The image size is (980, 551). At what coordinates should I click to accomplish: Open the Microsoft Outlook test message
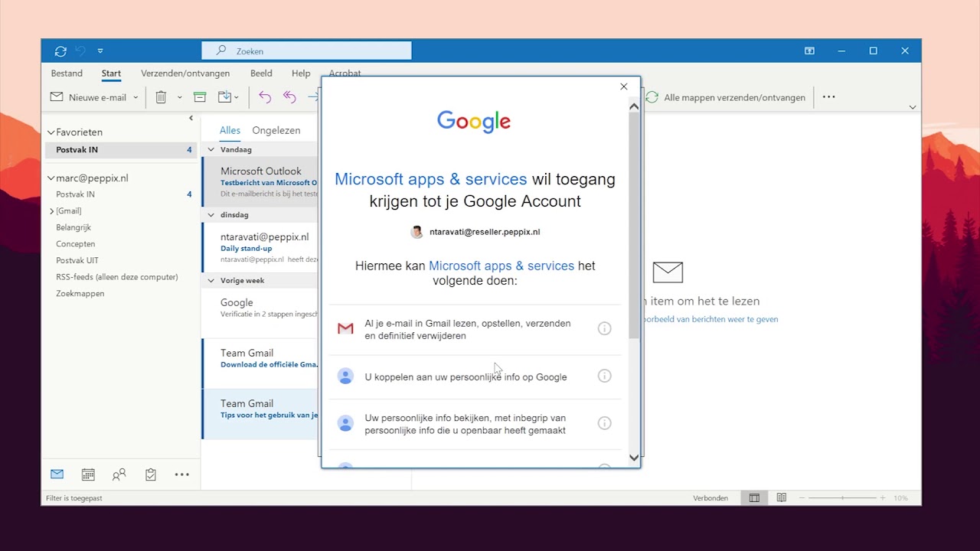(x=261, y=182)
